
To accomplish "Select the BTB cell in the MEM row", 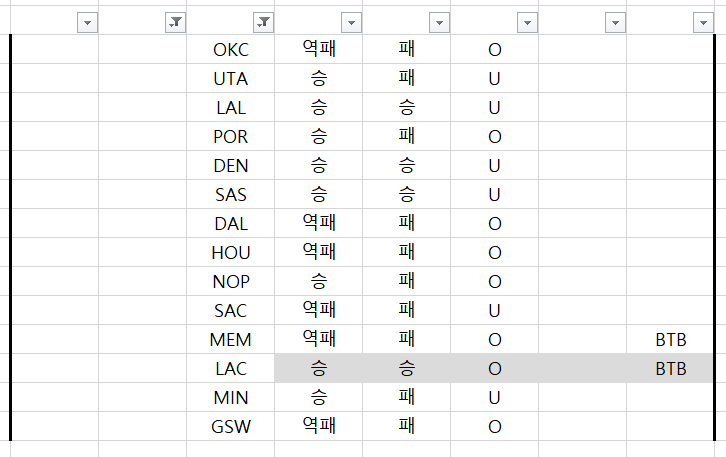I will [671, 340].
